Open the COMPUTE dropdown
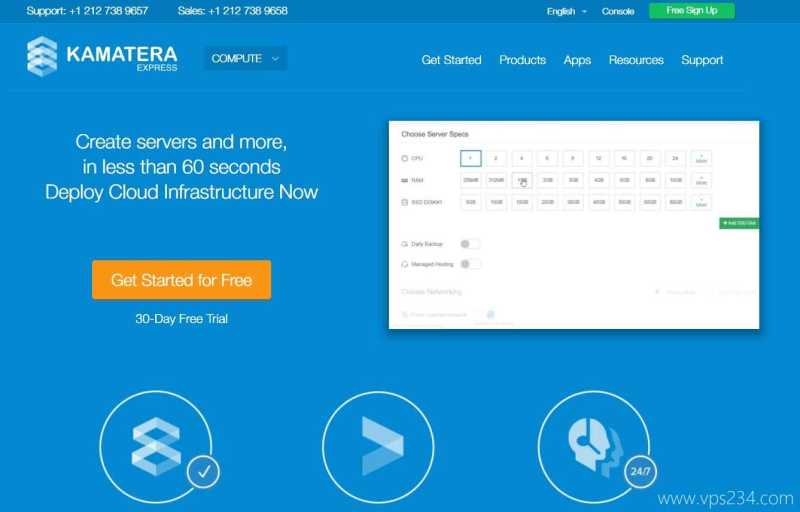The image size is (800, 512). 245,58
